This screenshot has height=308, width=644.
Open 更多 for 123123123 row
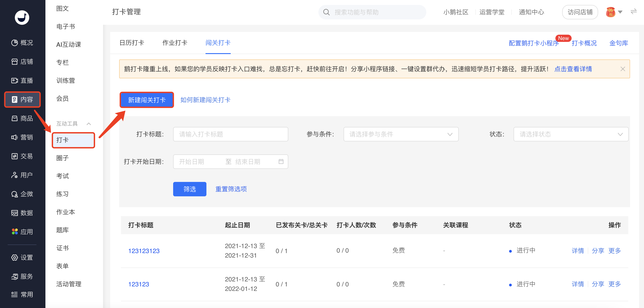[615, 251]
